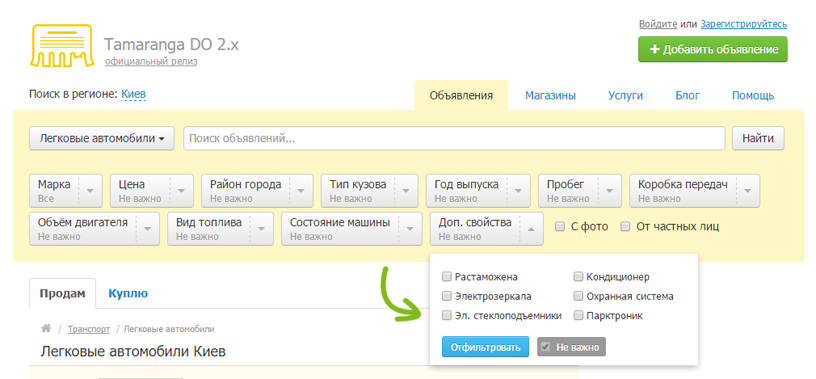Click the Отфильтровать button
Screen dimensions: 816x379
click(x=486, y=347)
